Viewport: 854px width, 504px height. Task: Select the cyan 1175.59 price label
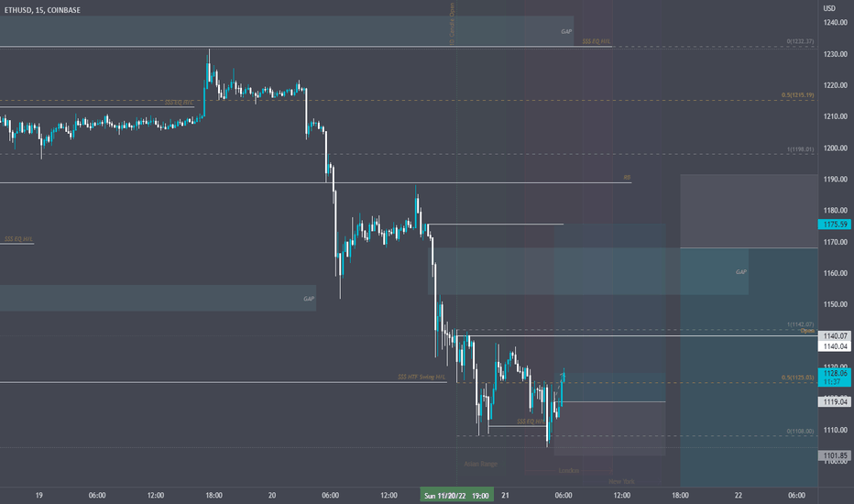click(x=835, y=225)
